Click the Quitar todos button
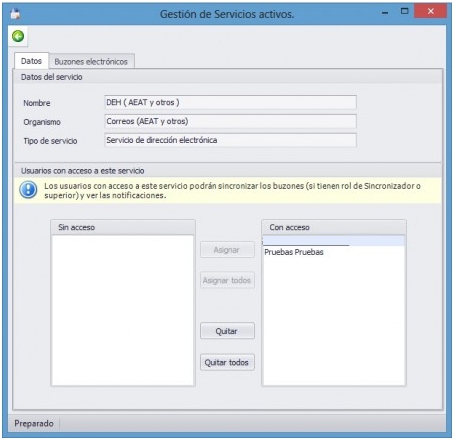The image size is (454, 440). click(x=227, y=362)
